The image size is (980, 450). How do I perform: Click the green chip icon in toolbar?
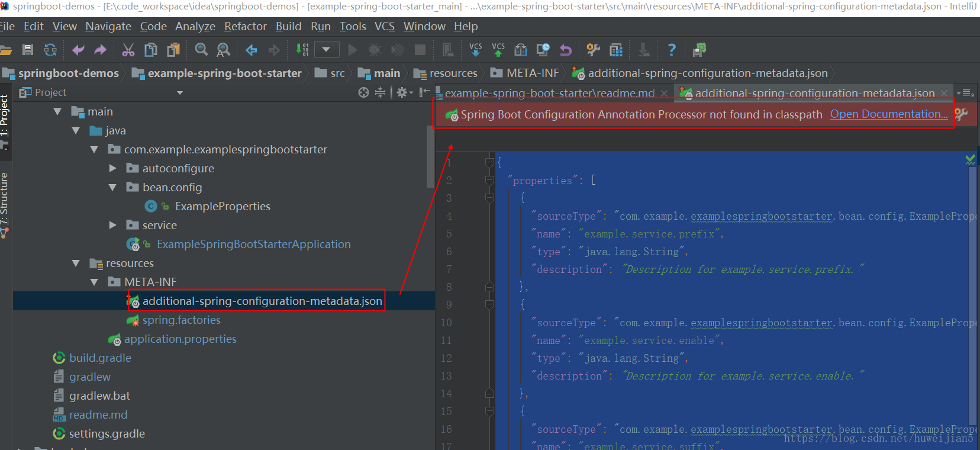(x=699, y=50)
